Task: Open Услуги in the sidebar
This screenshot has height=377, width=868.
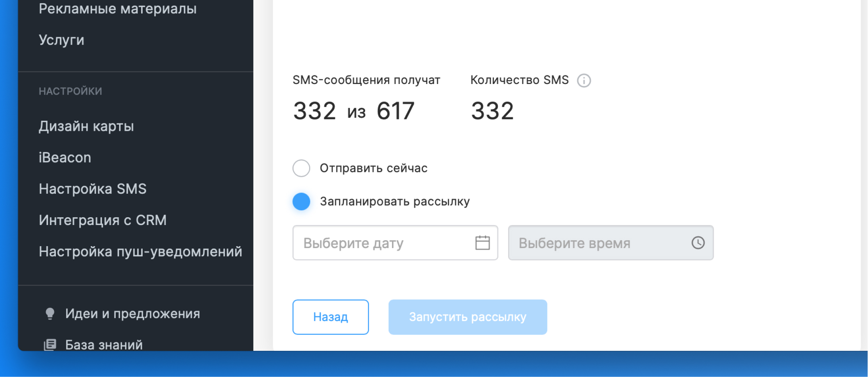Action: pyautogui.click(x=61, y=40)
